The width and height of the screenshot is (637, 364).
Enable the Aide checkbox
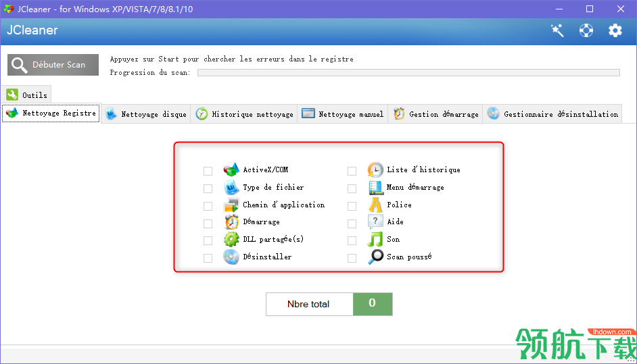pyautogui.click(x=352, y=224)
